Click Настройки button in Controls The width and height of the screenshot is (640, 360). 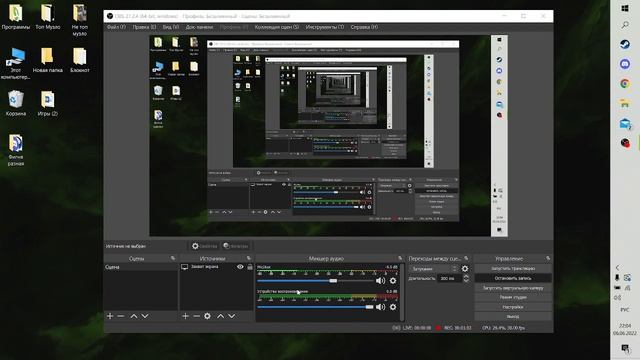(x=513, y=307)
